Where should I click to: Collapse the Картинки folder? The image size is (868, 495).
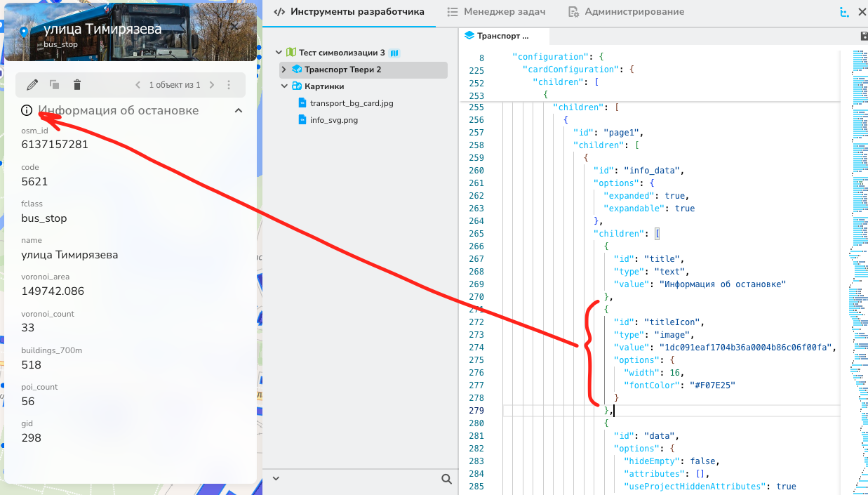[284, 86]
